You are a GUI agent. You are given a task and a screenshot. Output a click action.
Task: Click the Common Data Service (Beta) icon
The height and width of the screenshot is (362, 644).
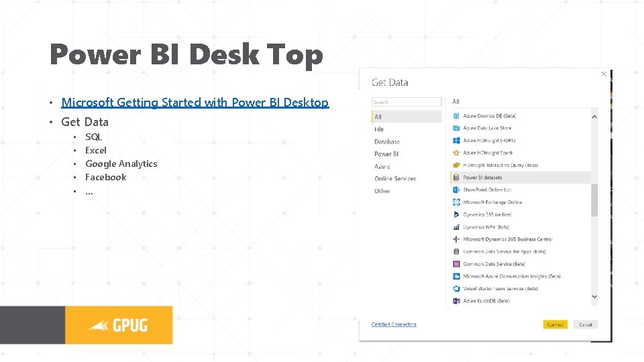click(456, 264)
